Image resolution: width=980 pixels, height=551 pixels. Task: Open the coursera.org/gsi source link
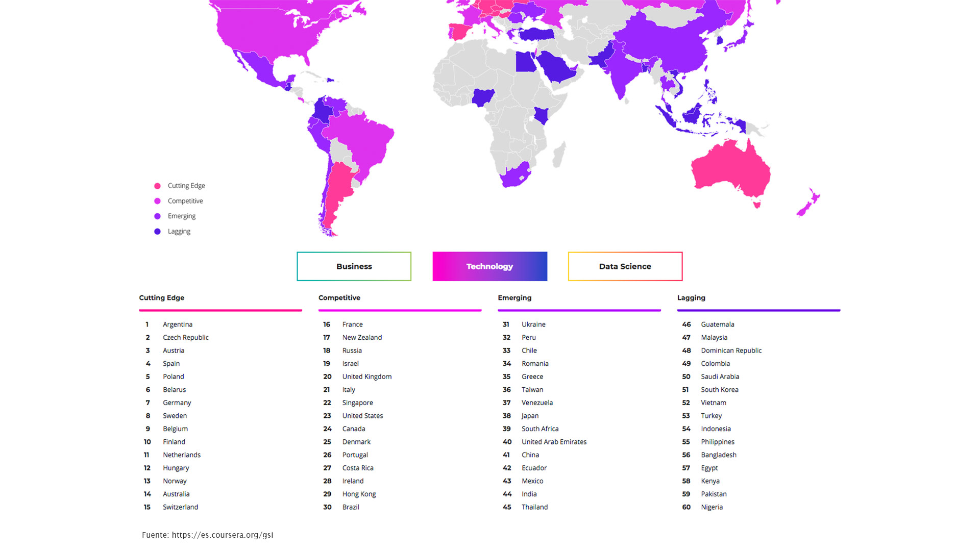point(222,535)
